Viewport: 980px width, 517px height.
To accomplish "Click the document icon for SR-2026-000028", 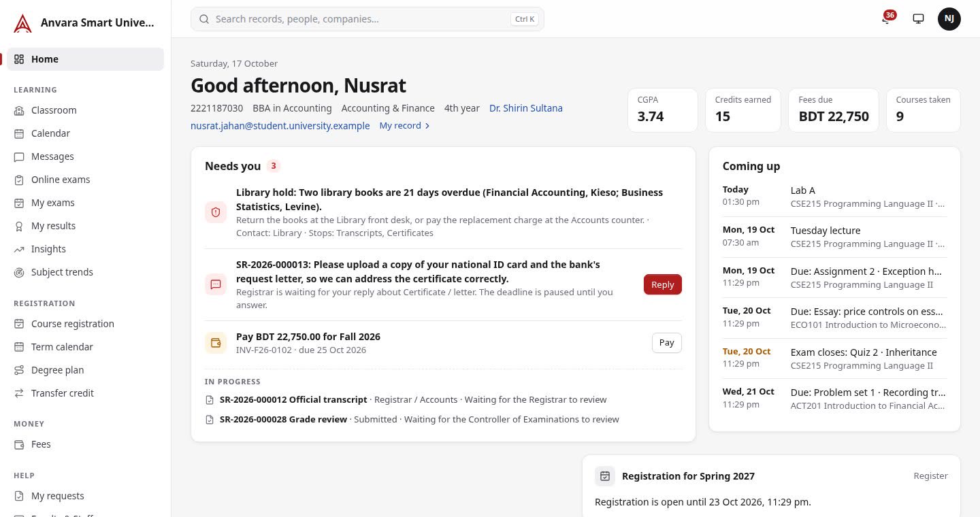I will 210,420.
